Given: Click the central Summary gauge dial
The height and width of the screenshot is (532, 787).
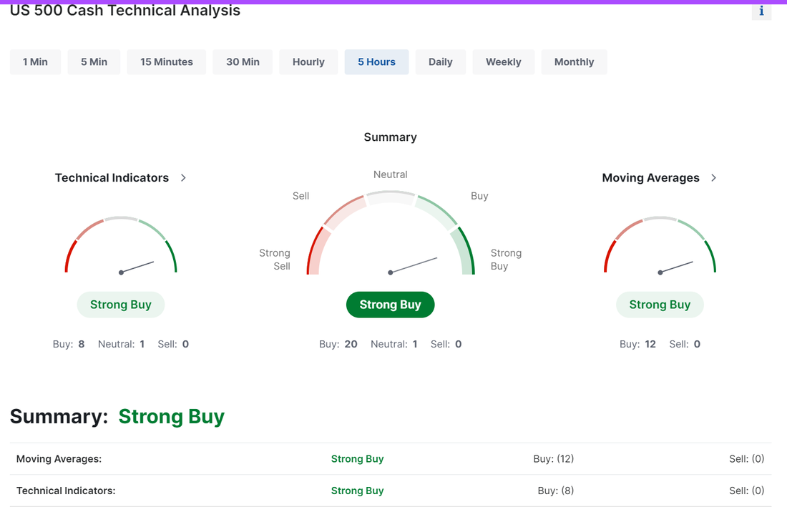Looking at the screenshot, I should [x=391, y=233].
